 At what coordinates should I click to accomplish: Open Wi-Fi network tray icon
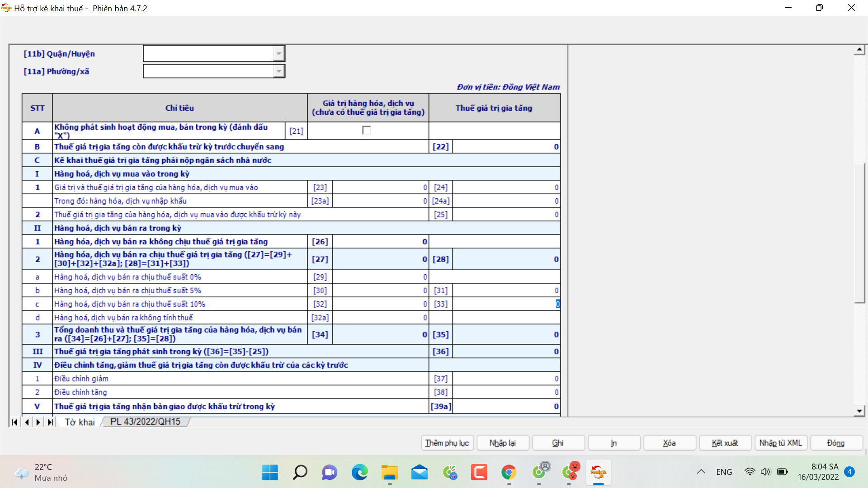(x=750, y=472)
